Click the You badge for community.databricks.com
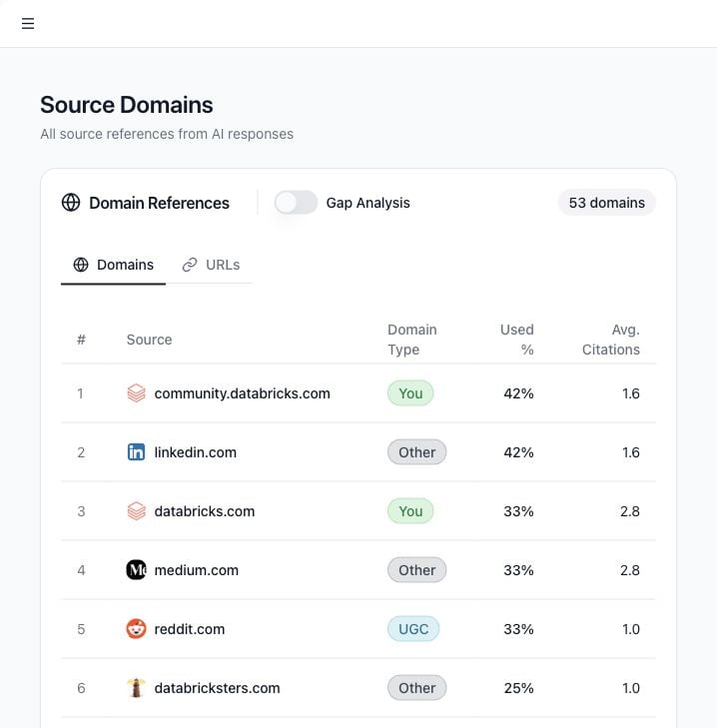 (410, 393)
